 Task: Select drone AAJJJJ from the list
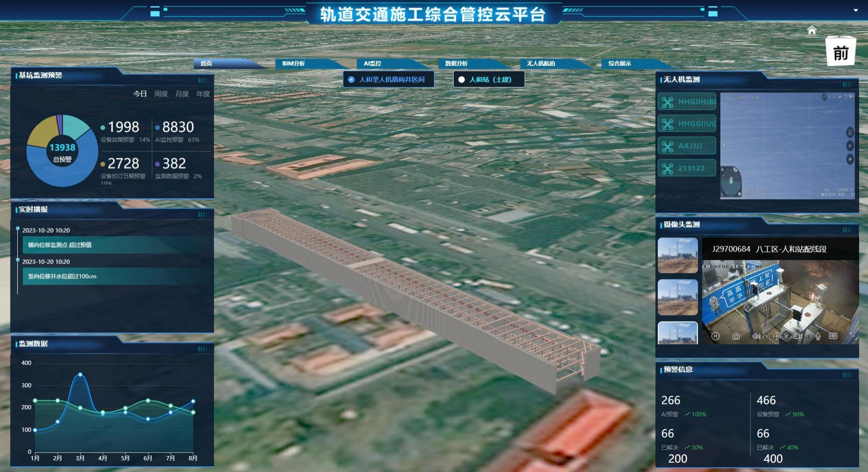click(687, 146)
